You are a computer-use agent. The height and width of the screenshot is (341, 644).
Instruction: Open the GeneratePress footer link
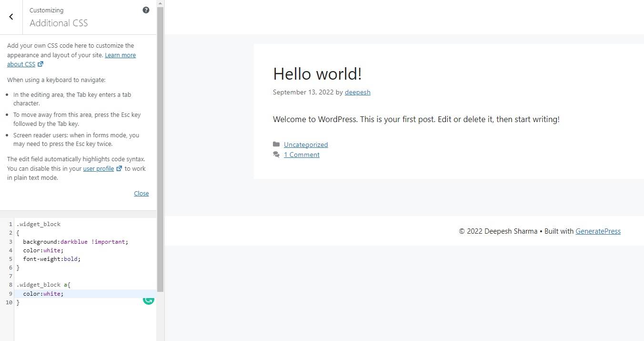(x=598, y=231)
